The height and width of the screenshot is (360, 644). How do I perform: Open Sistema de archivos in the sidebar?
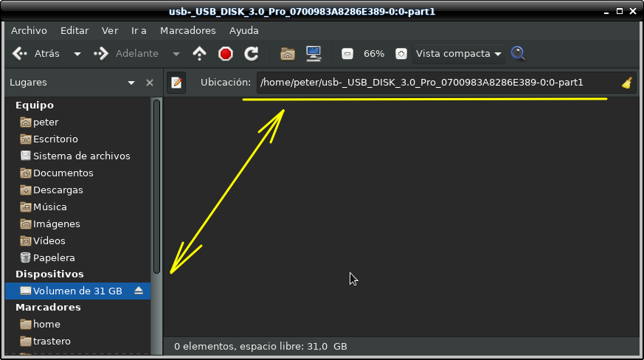pyautogui.click(x=78, y=156)
